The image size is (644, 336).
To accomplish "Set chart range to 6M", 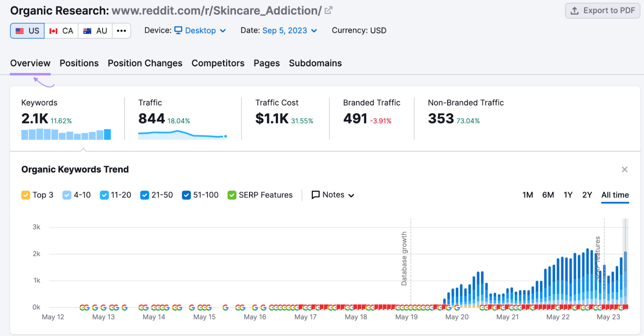I will coord(548,195).
